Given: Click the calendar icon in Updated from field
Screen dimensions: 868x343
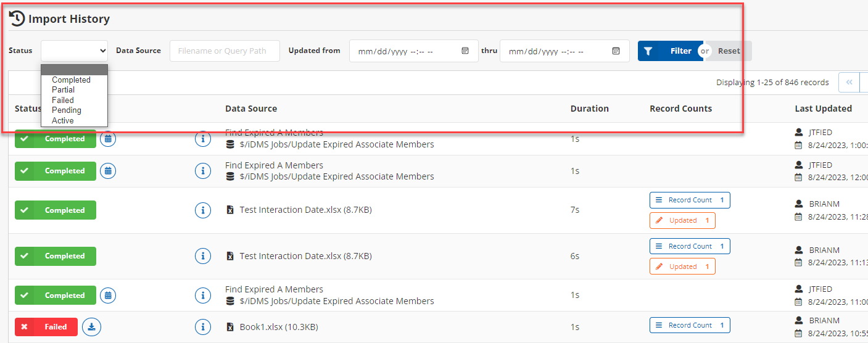Looking at the screenshot, I should pyautogui.click(x=465, y=51).
